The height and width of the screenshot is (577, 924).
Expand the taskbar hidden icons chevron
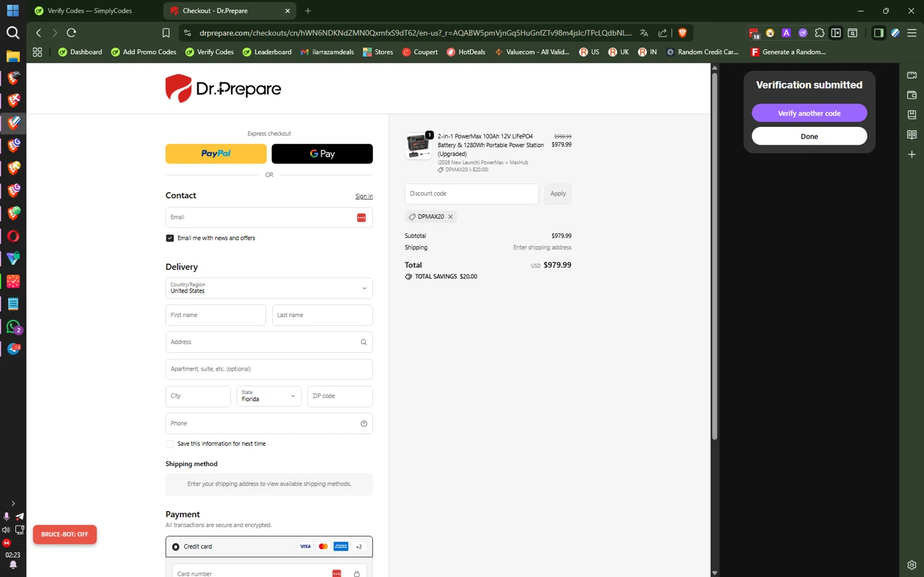click(x=13, y=504)
